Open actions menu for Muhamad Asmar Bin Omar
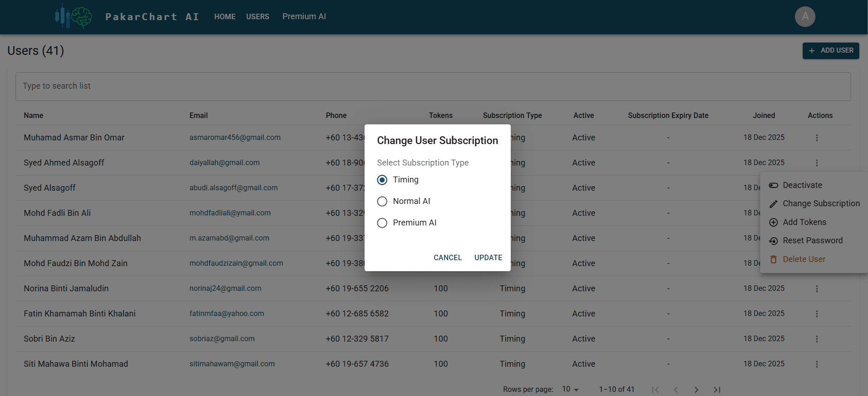 coord(816,138)
